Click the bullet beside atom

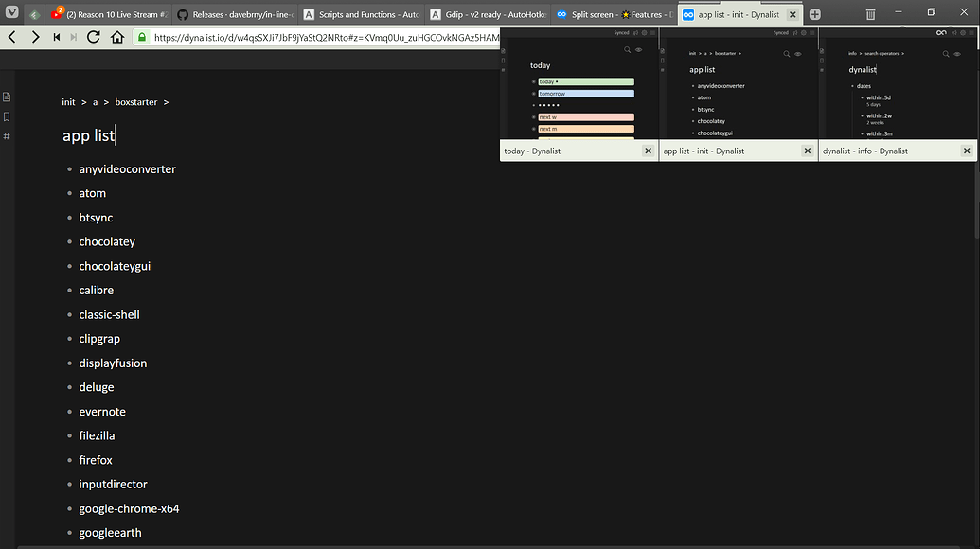(x=69, y=194)
